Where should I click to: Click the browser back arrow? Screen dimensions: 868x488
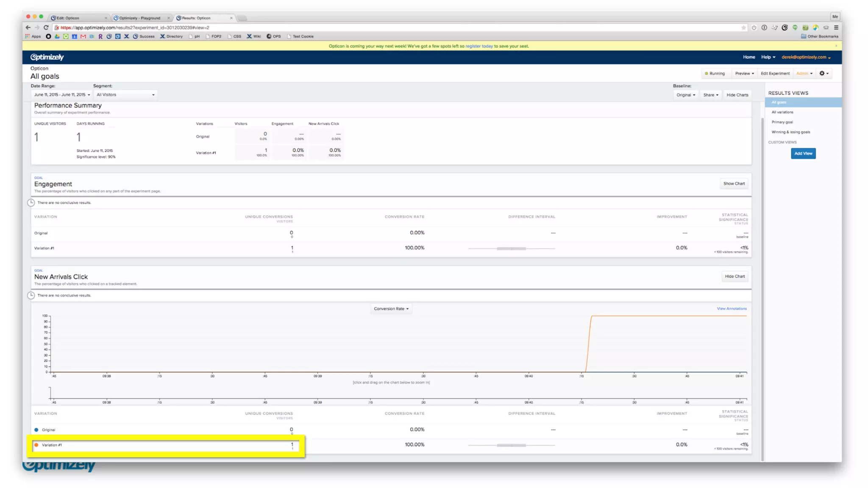(28, 28)
